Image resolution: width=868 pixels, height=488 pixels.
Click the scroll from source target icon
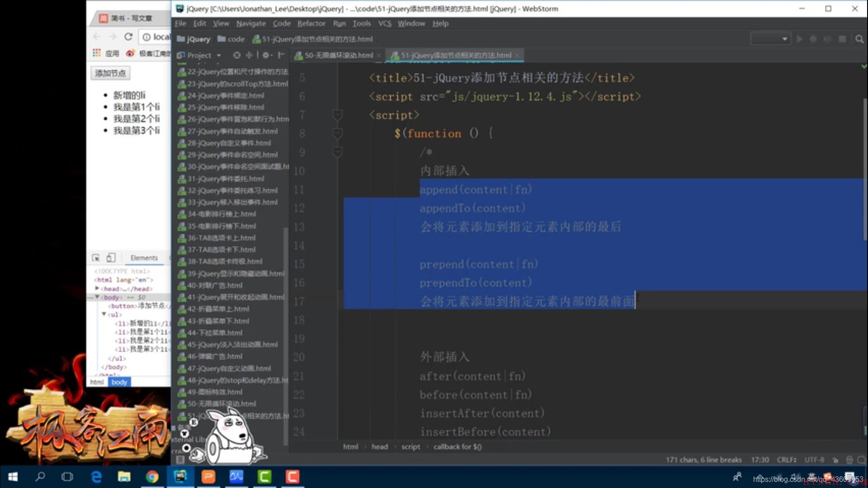pyautogui.click(x=236, y=55)
